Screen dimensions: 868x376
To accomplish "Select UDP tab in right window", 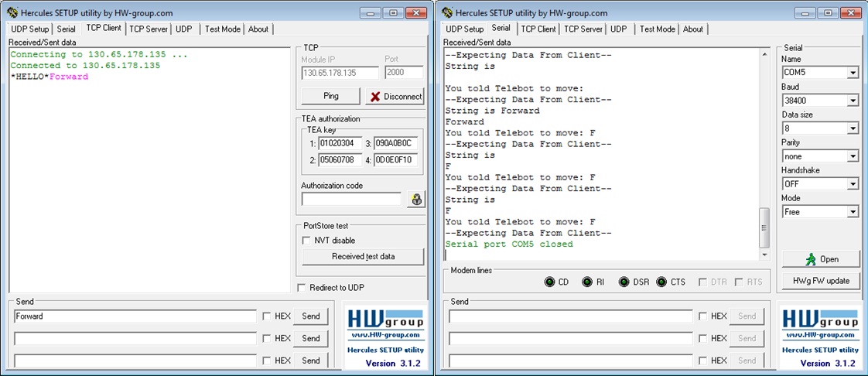I will 619,29.
